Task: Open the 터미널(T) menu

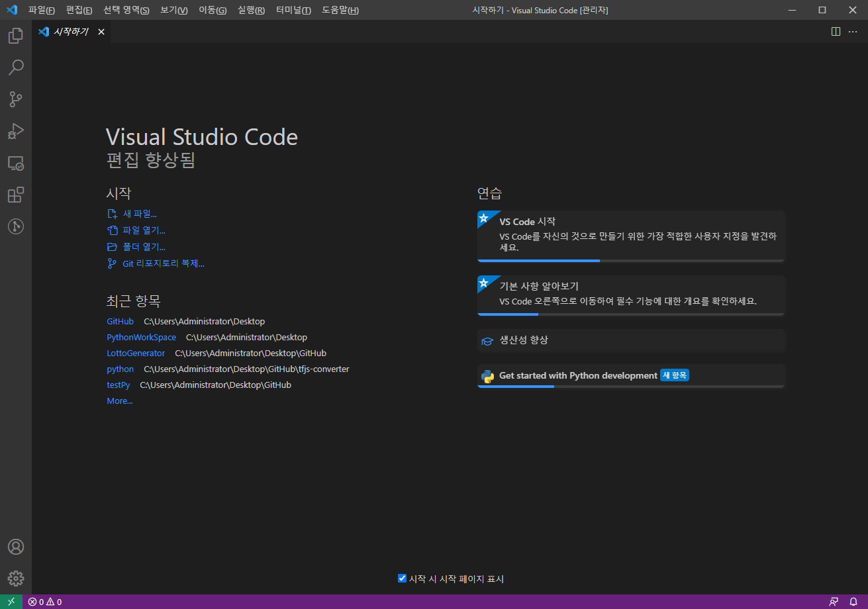Action: [293, 10]
